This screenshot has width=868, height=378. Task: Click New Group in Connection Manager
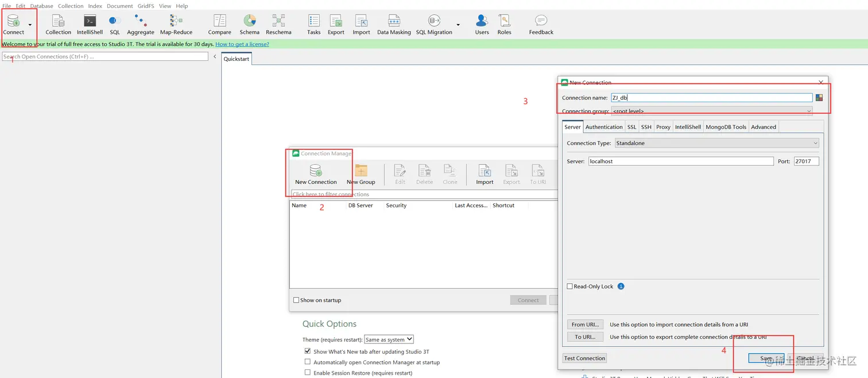[x=361, y=175]
